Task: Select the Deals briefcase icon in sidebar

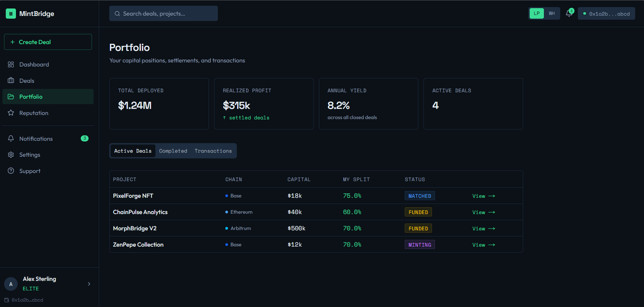Action: [x=11, y=80]
